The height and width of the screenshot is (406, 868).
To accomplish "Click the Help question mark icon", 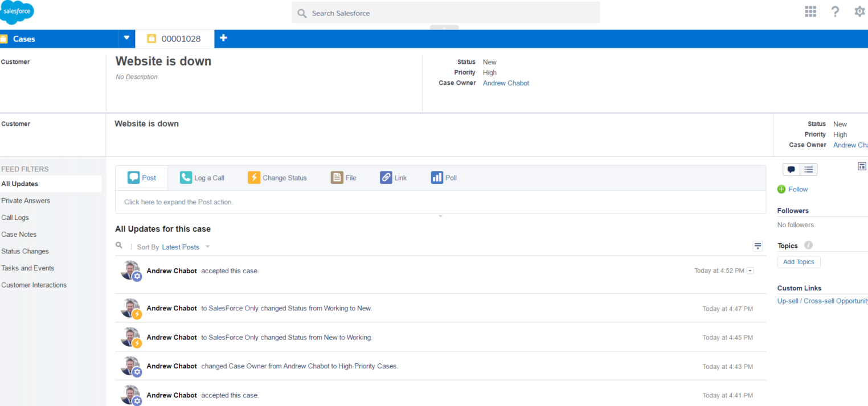I will 835,11.
